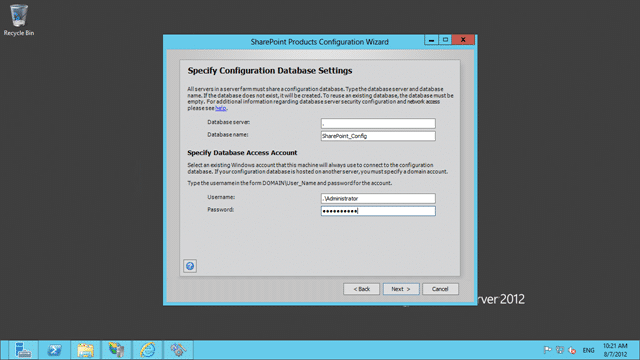This screenshot has width=640, height=360.
Task: Click the network status tray icon
Action: [560, 350]
